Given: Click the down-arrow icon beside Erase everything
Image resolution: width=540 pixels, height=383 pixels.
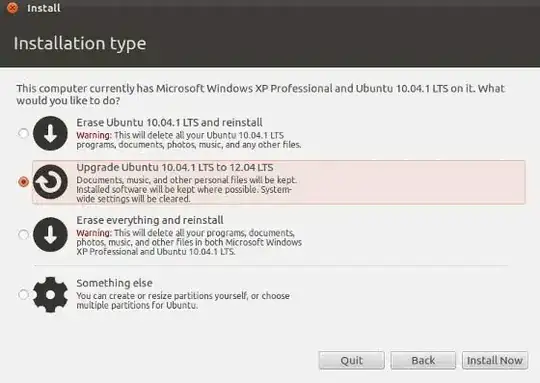Looking at the screenshot, I should click(50, 235).
